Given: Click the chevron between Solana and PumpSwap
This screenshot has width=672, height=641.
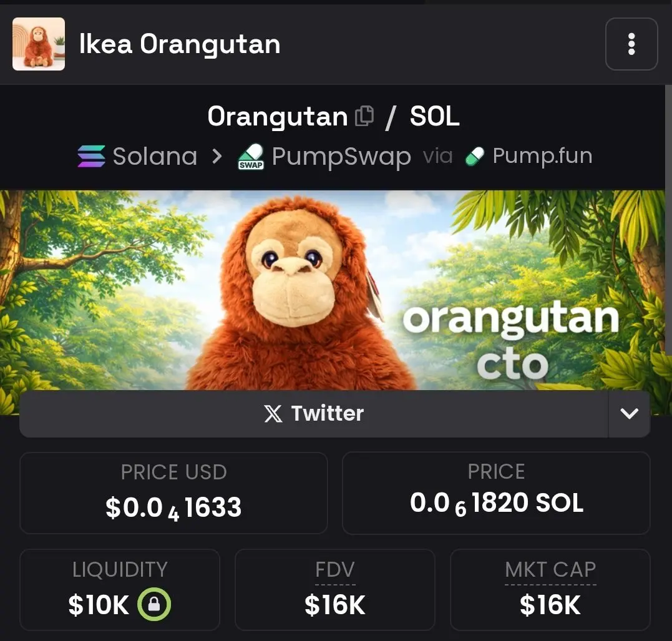Looking at the screenshot, I should (x=217, y=156).
